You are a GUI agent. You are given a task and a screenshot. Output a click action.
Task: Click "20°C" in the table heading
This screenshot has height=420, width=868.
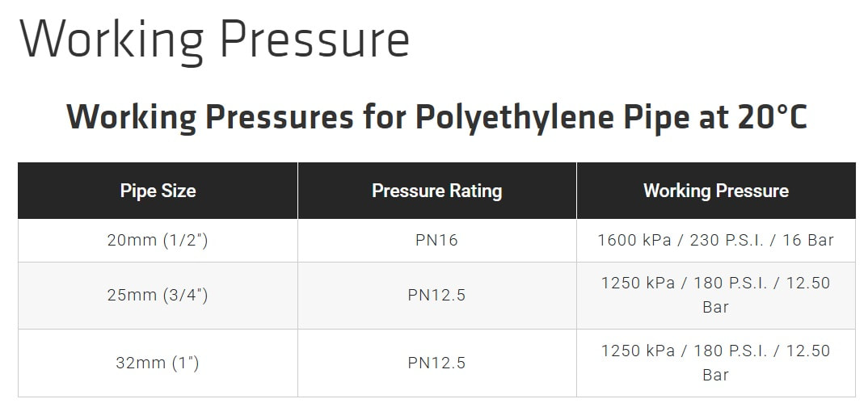[771, 118]
